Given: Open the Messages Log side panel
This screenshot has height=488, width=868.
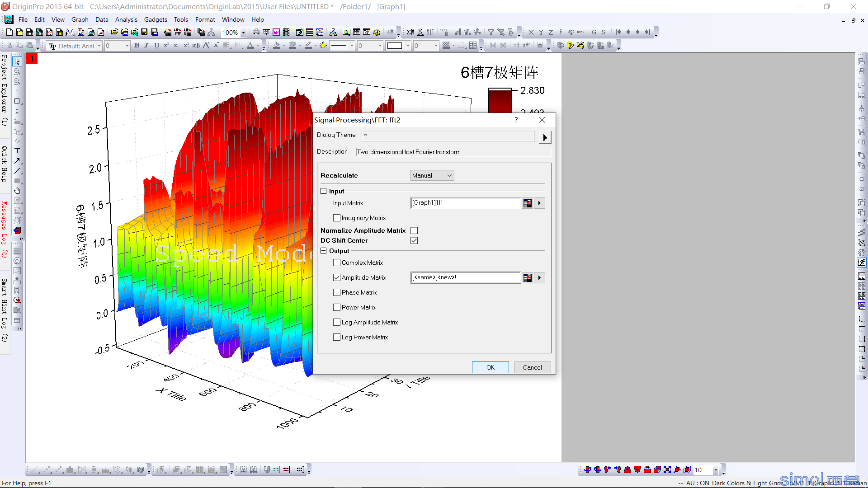Looking at the screenshot, I should click(4, 230).
